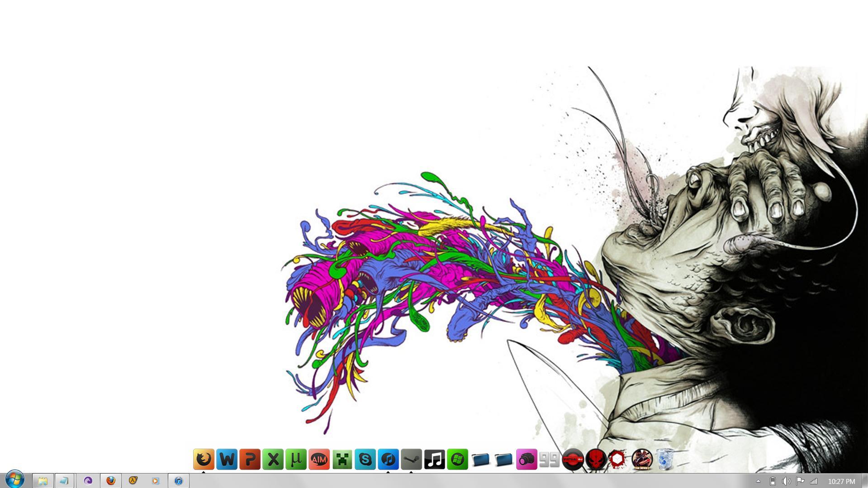Launch Steam from the dock

click(x=411, y=460)
